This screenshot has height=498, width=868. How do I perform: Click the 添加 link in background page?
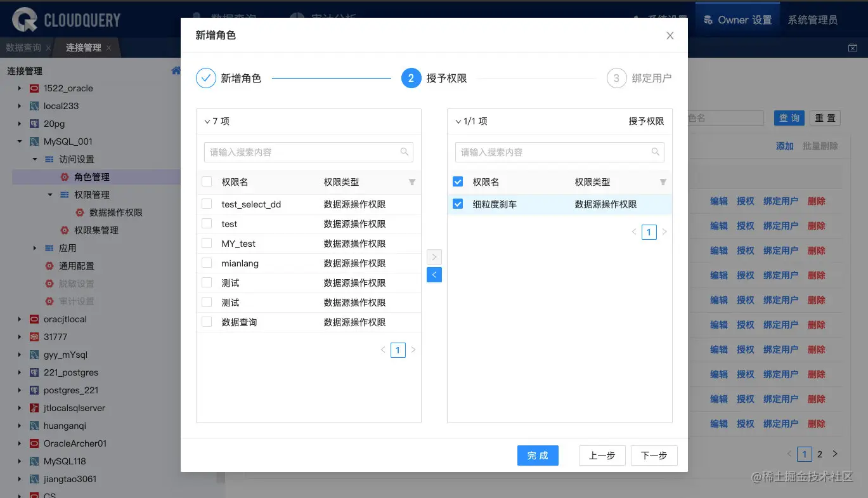(785, 146)
